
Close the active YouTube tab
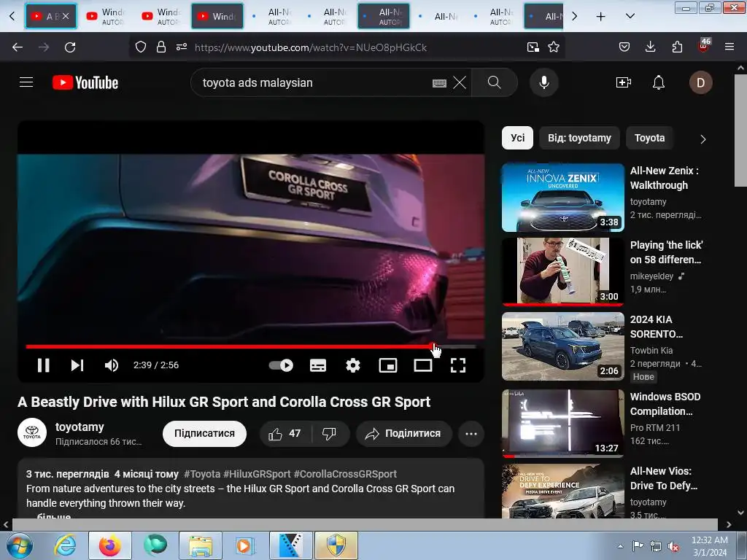pos(66,16)
